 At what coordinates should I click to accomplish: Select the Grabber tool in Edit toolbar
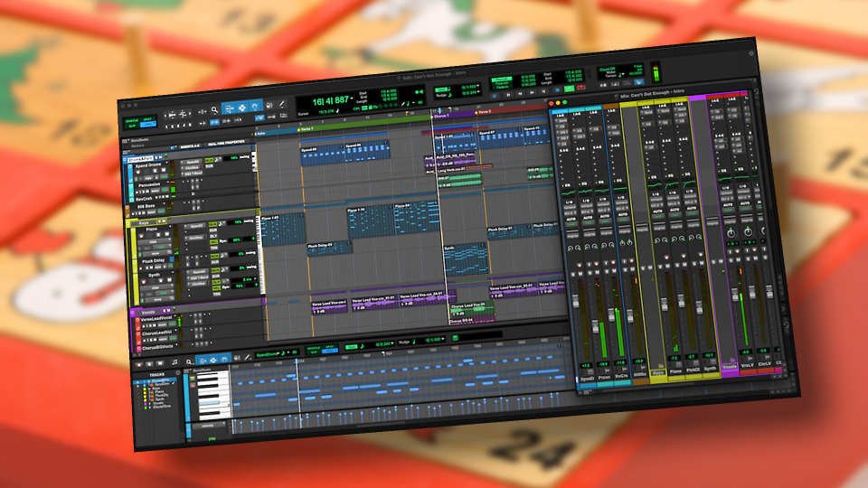(x=255, y=107)
